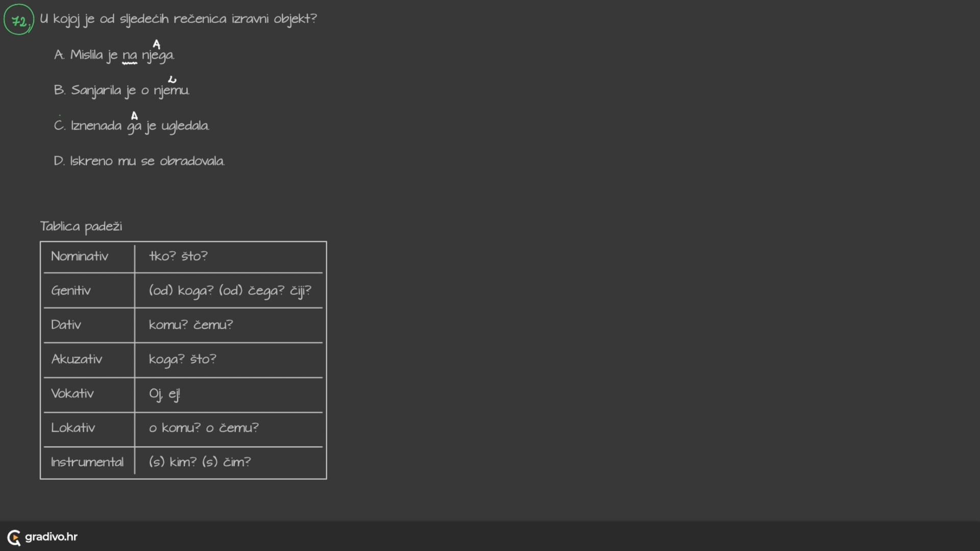The image size is (980, 551).
Task: Select the Dativ row label
Action: (x=66, y=325)
